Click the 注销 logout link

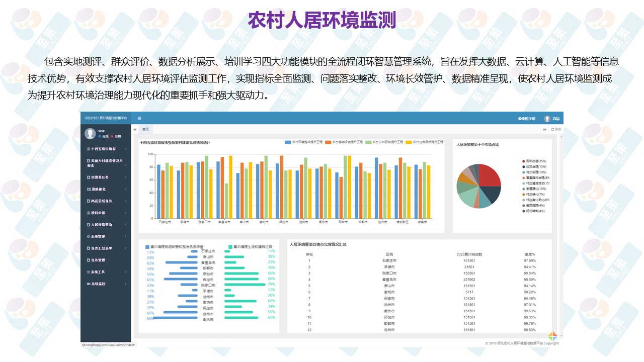tap(117, 136)
